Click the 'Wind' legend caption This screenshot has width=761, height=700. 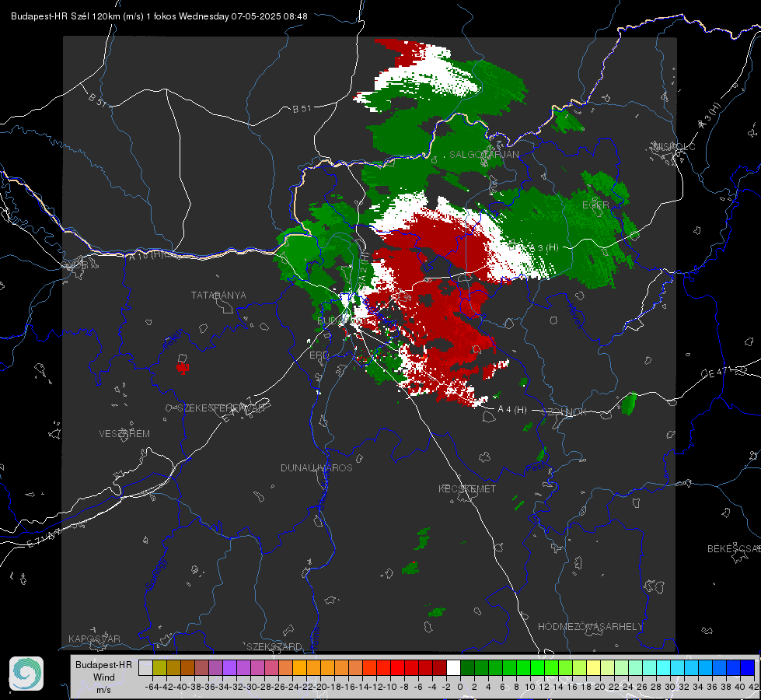coord(104,677)
